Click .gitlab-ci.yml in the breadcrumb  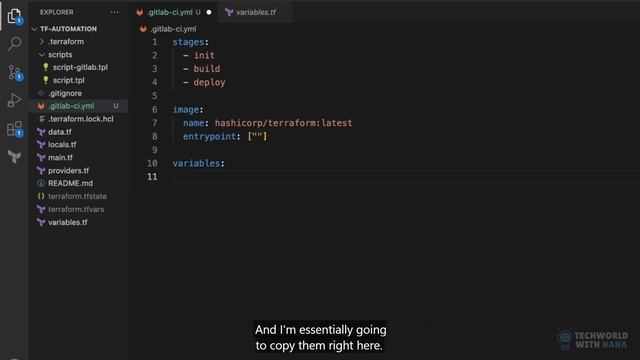[x=173, y=29]
